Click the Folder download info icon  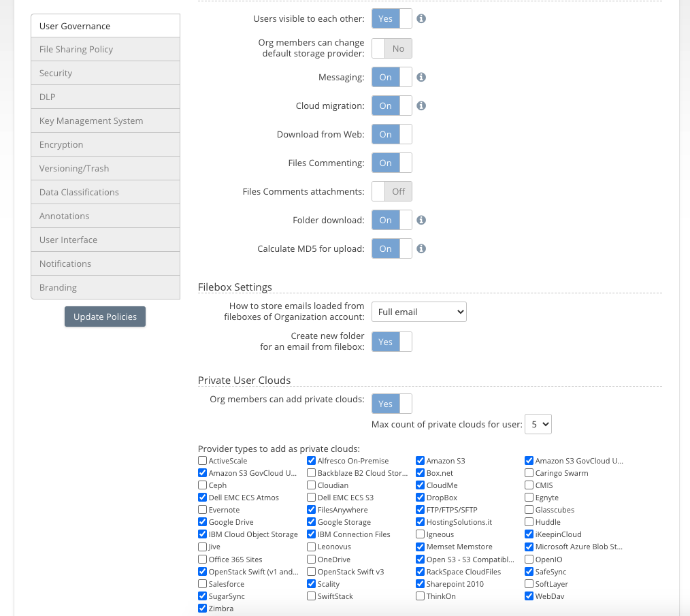point(421,220)
